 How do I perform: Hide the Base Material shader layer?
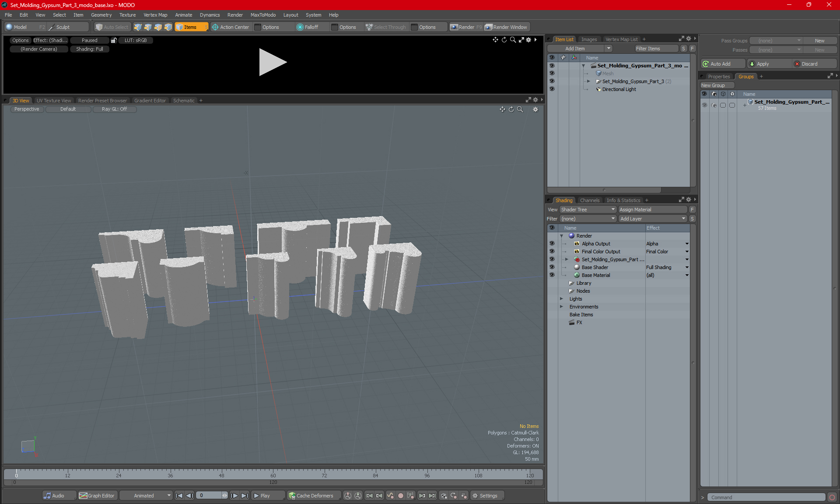tap(552, 275)
